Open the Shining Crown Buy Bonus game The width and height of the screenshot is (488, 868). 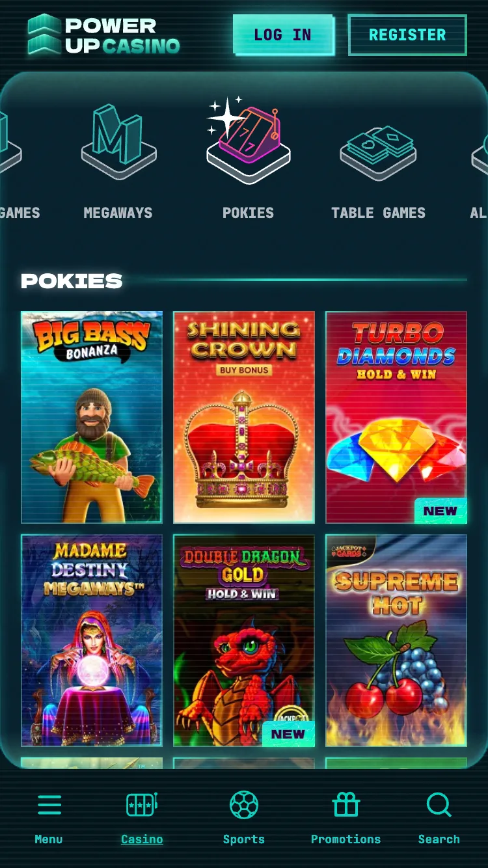(x=244, y=417)
